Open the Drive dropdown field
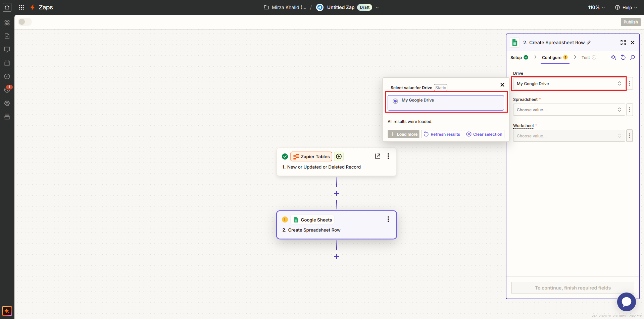Image resolution: width=644 pixels, height=319 pixels. (568, 84)
